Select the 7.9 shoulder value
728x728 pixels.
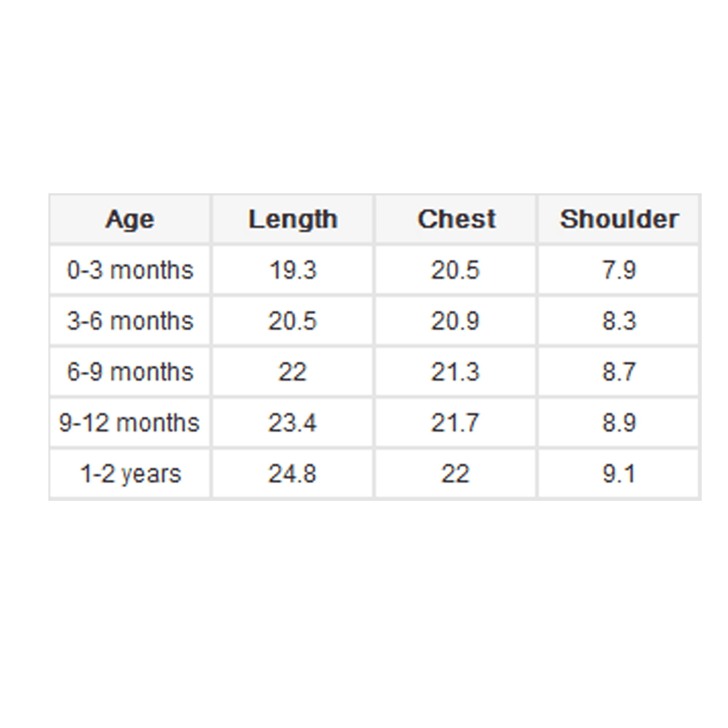pyautogui.click(x=619, y=270)
